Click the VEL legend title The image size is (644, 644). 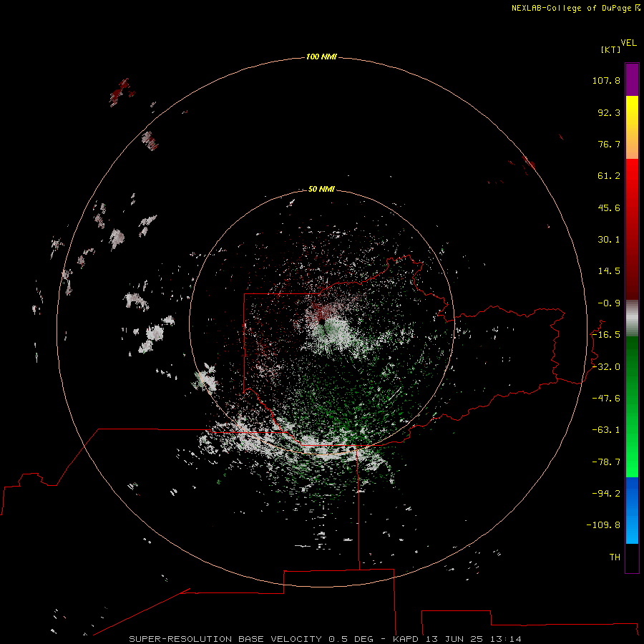coord(628,43)
